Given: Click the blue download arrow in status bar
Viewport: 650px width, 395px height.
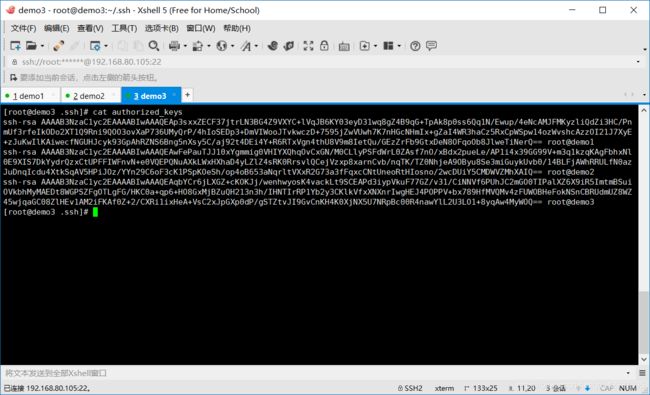Looking at the screenshot, I should (587, 388).
